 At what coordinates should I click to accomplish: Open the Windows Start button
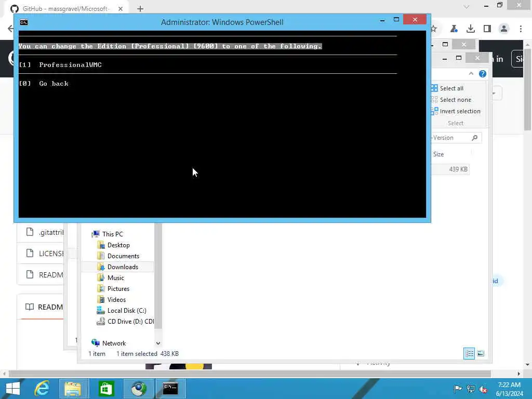pyautogui.click(x=13, y=389)
